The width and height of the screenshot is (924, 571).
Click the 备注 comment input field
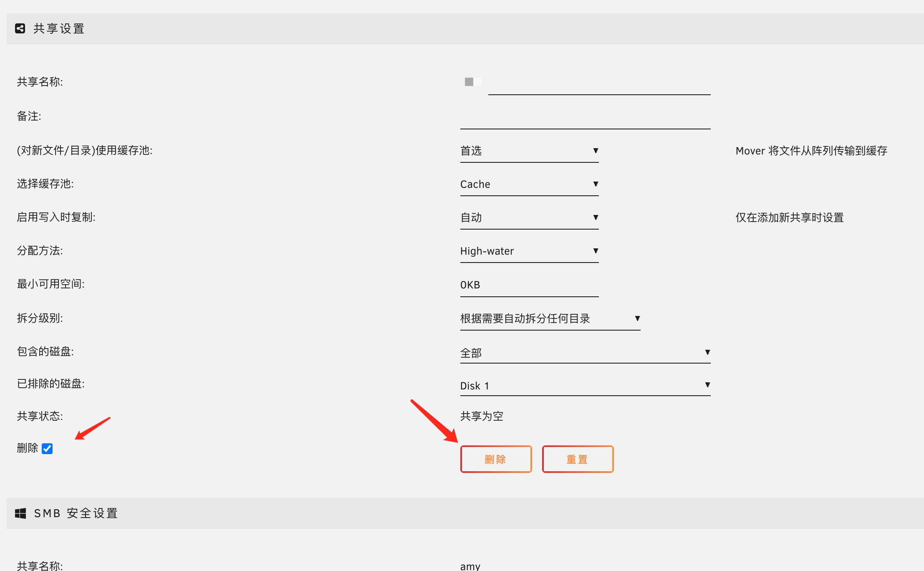585,118
